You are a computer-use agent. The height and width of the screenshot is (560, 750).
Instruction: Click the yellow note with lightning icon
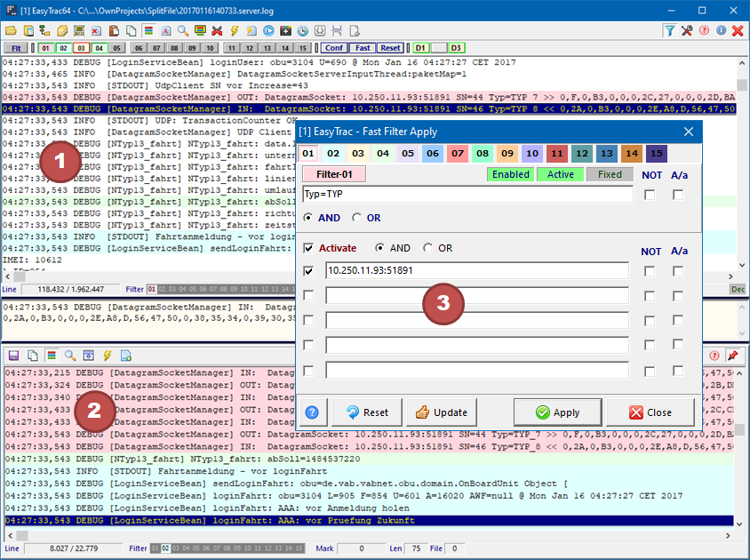(x=251, y=31)
